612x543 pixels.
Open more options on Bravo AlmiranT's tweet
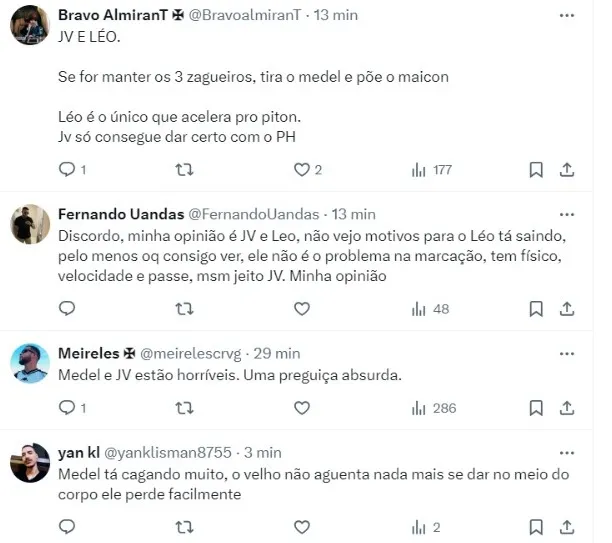click(x=567, y=17)
